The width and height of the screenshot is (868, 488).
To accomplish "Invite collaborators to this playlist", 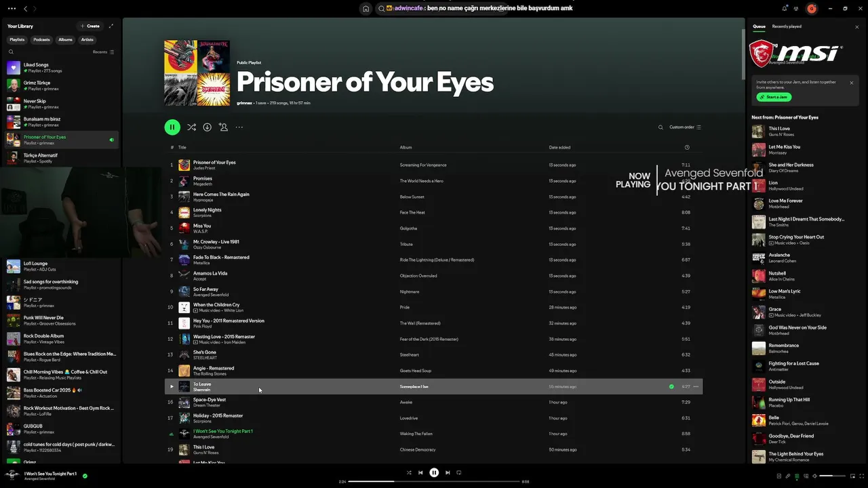I will (223, 127).
